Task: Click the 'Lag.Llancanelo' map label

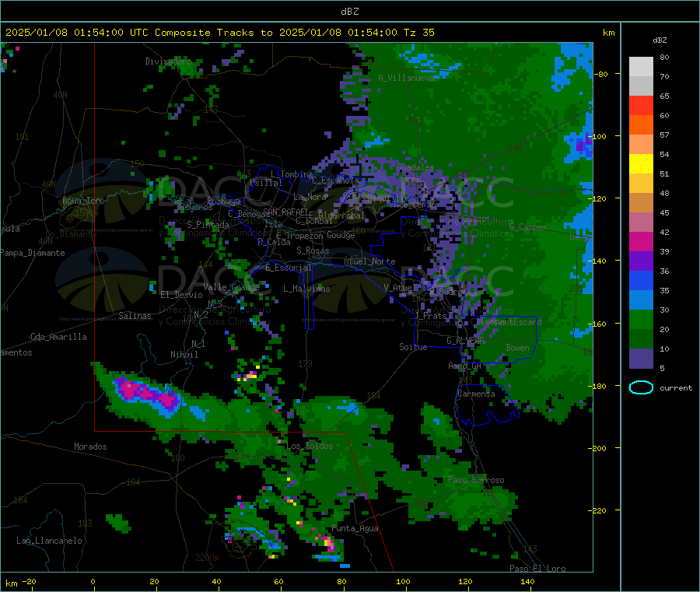Action: coord(49,541)
